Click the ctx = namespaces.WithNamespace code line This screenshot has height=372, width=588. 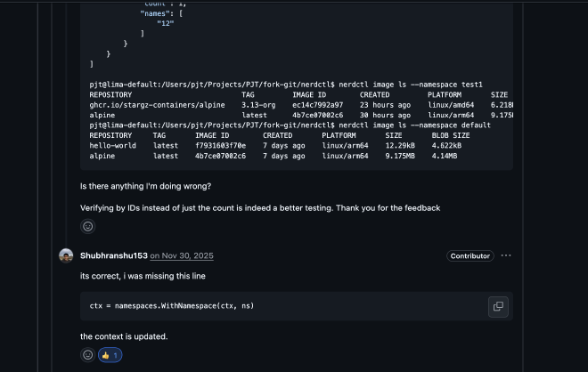tap(172, 306)
